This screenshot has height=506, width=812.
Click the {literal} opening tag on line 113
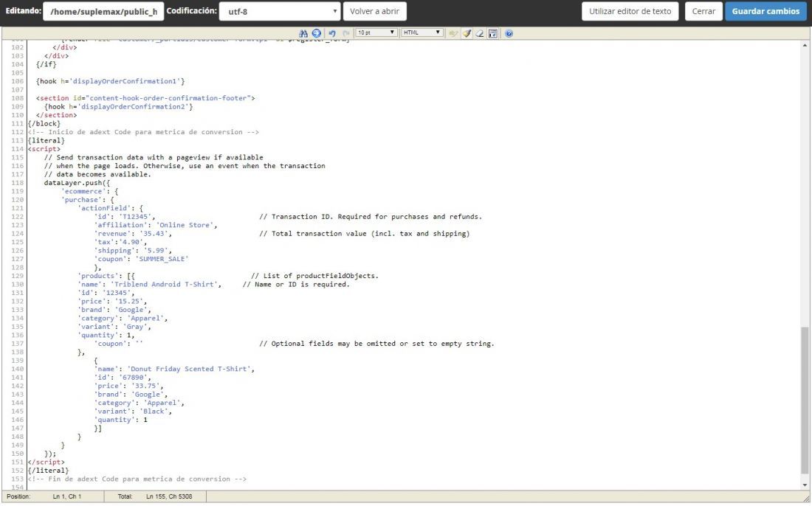(x=47, y=140)
